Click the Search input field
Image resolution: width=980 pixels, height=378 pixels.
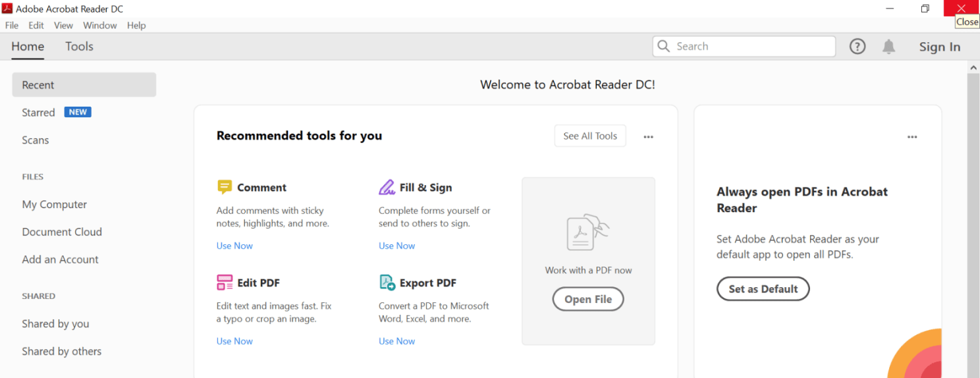tap(751, 47)
